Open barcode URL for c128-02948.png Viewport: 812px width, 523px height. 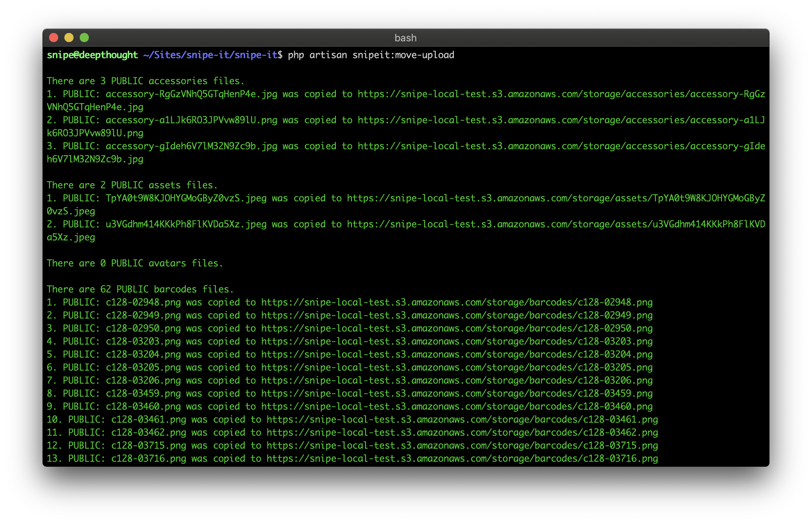click(457, 302)
